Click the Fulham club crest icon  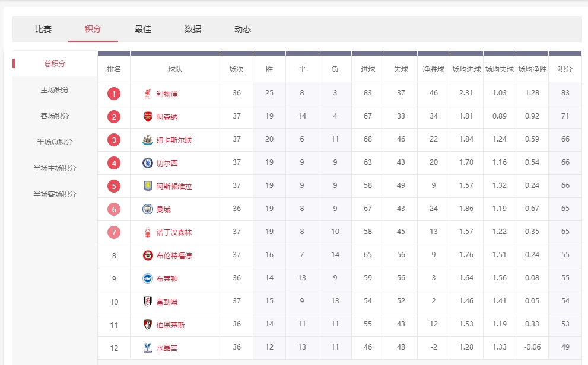pyautogui.click(x=147, y=302)
